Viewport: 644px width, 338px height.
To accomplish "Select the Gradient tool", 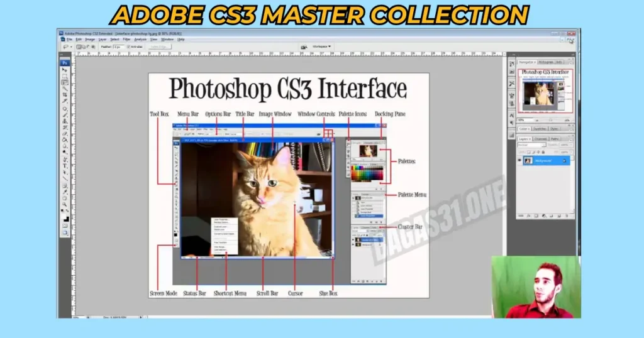I will coord(65,140).
